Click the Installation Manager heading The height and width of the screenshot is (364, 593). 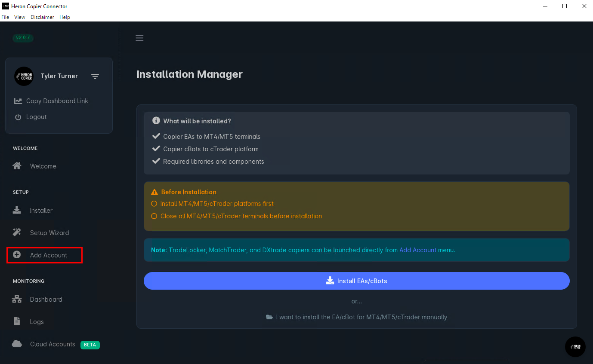(x=190, y=74)
